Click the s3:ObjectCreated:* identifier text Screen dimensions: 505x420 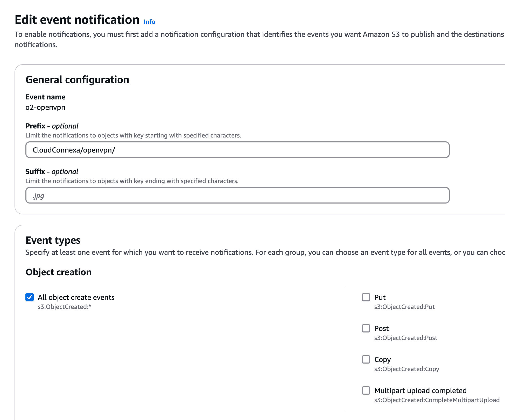(x=64, y=307)
